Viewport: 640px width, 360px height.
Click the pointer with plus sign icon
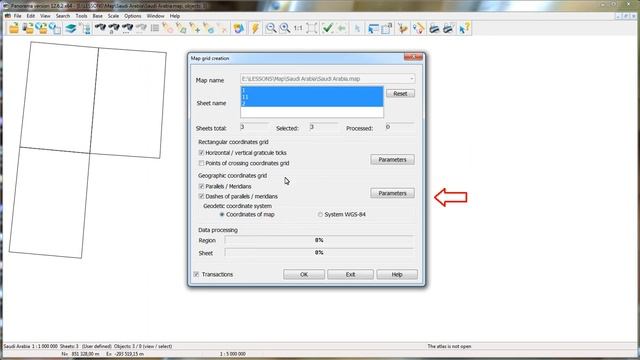(x=195, y=28)
